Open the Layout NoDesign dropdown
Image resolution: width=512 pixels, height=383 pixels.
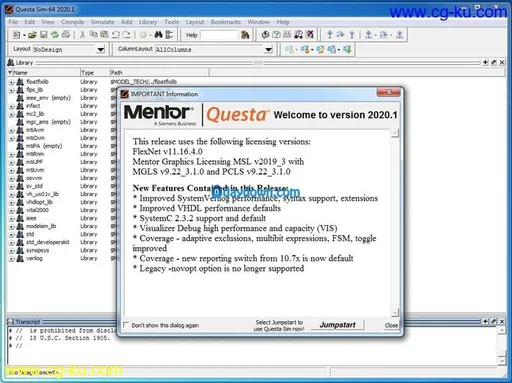coord(100,50)
